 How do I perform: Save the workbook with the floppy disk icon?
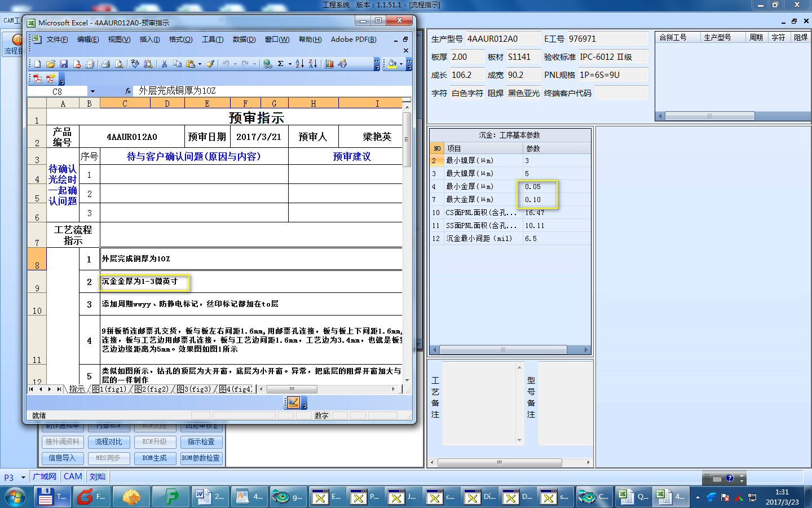64,64
